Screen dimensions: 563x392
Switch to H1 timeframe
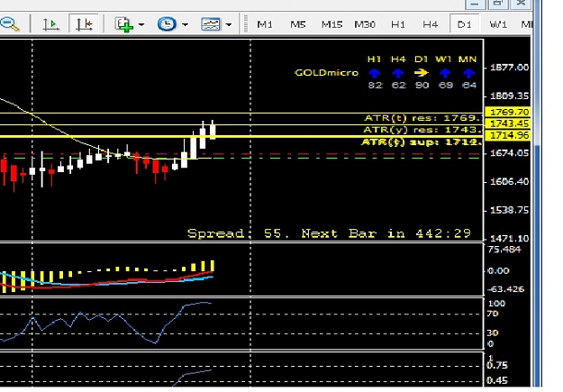click(397, 24)
